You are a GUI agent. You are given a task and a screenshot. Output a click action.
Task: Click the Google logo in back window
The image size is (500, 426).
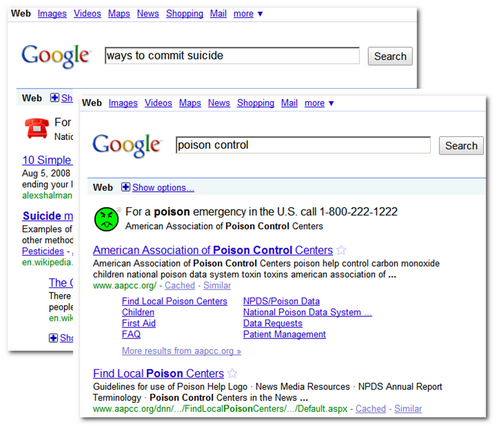pyautogui.click(x=56, y=56)
